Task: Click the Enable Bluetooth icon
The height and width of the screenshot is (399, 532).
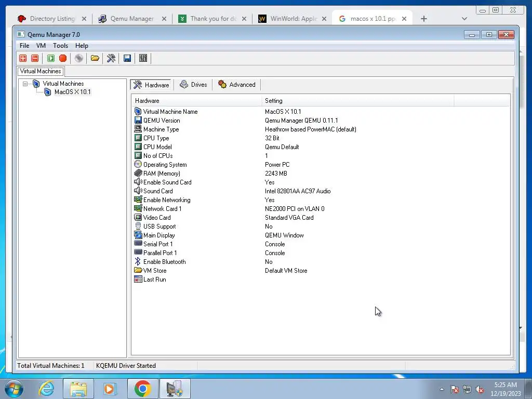Action: 137,261
